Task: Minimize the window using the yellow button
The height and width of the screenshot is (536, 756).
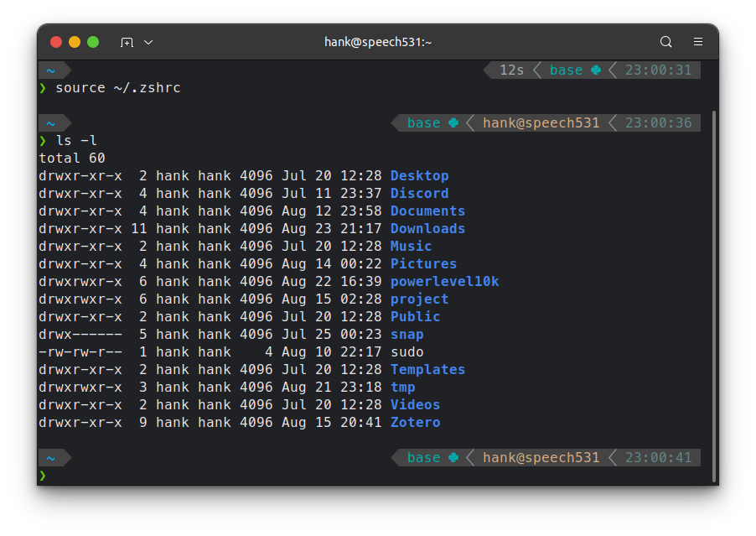Action: [x=75, y=42]
